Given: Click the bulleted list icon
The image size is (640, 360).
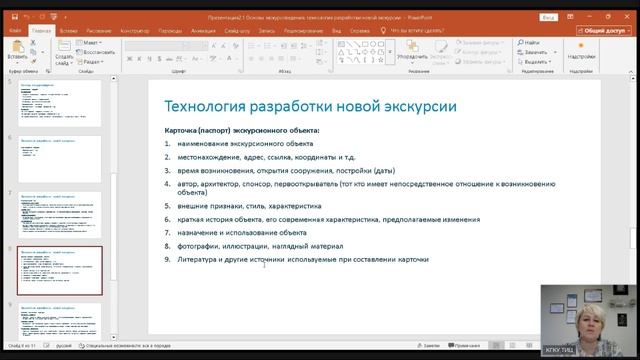Looking at the screenshot, I should point(251,46).
